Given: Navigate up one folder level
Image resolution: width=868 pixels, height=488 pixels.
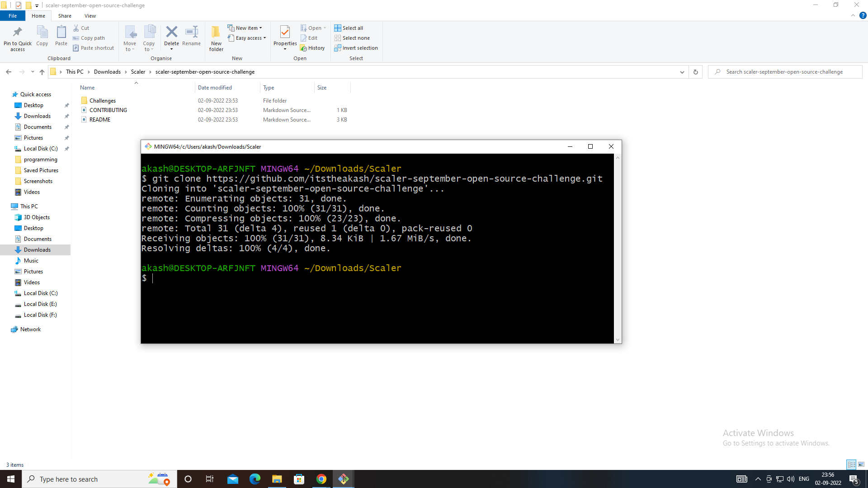Looking at the screenshot, I should click(42, 71).
